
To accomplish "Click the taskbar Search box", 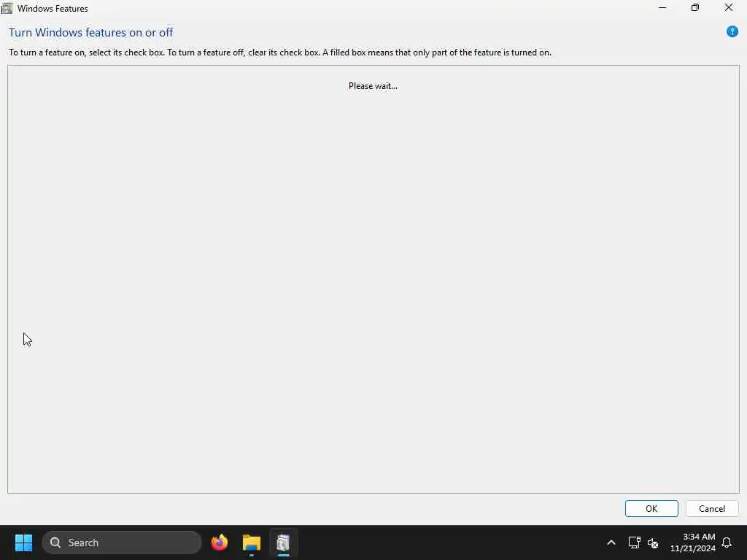I will click(122, 542).
